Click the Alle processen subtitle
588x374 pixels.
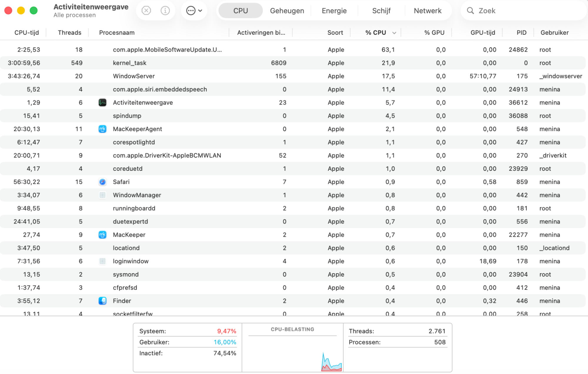point(75,15)
